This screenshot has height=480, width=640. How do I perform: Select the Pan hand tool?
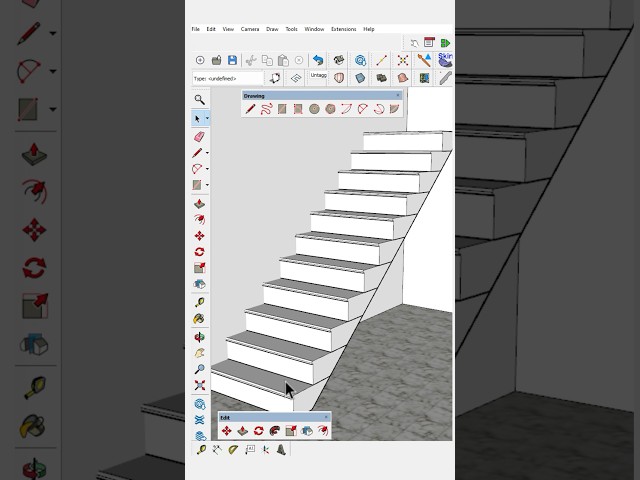(199, 353)
